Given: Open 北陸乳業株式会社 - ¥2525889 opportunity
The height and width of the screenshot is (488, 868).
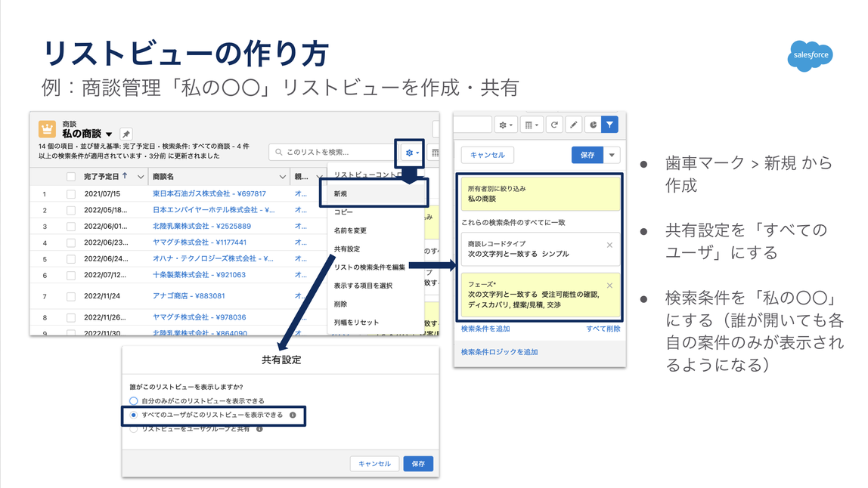Looking at the screenshot, I should tap(201, 226).
